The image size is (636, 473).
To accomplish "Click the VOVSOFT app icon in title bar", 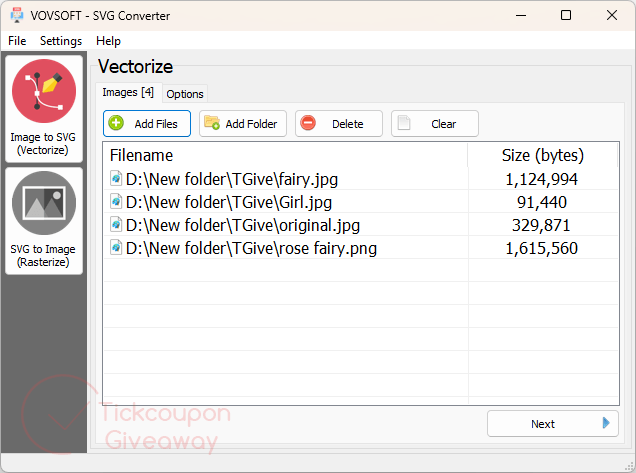I will point(17,15).
